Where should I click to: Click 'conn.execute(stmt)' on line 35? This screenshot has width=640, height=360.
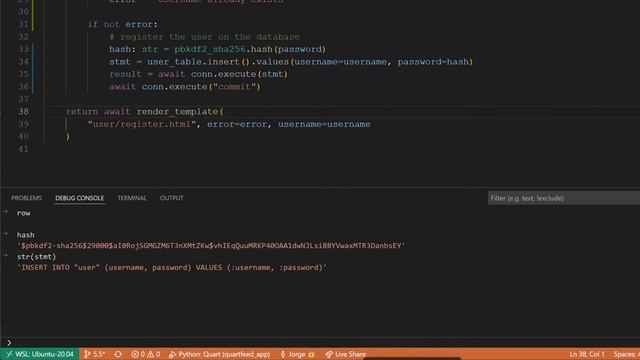point(240,74)
